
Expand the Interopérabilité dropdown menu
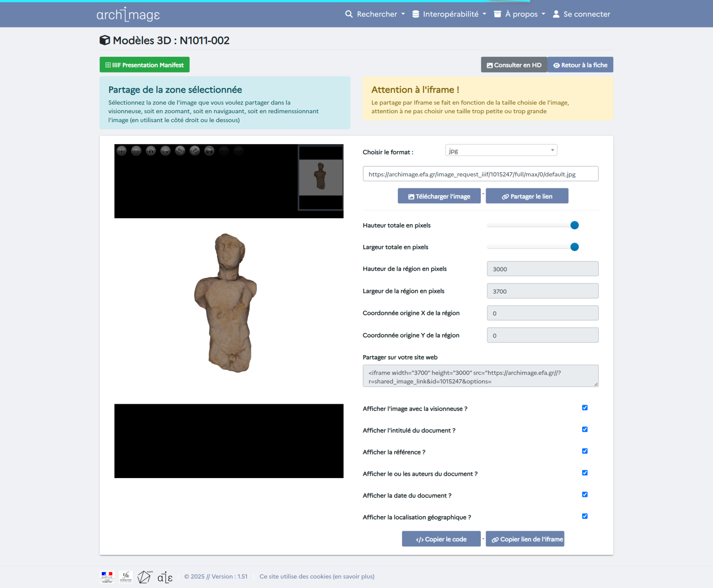click(449, 14)
